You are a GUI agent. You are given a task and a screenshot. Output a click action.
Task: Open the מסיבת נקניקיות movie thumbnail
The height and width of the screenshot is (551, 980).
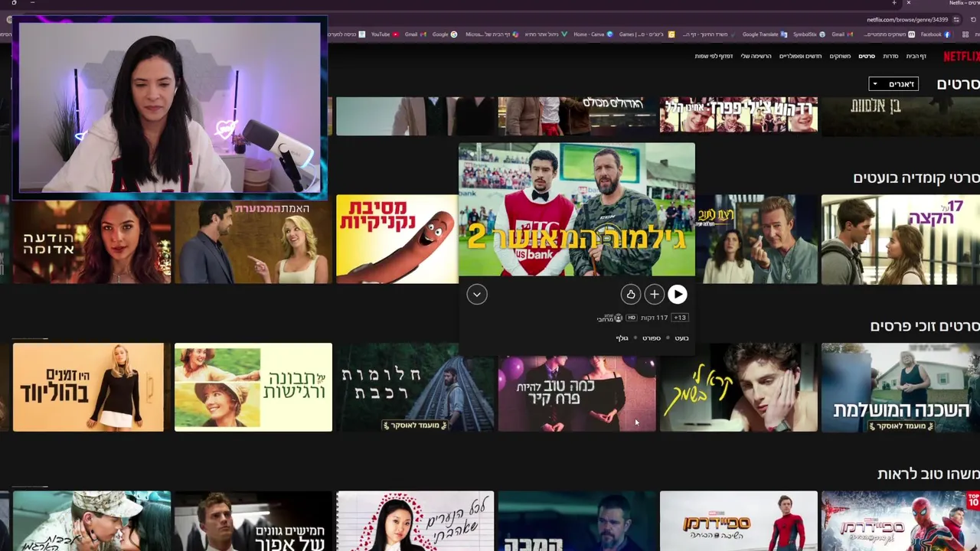pyautogui.click(x=397, y=240)
